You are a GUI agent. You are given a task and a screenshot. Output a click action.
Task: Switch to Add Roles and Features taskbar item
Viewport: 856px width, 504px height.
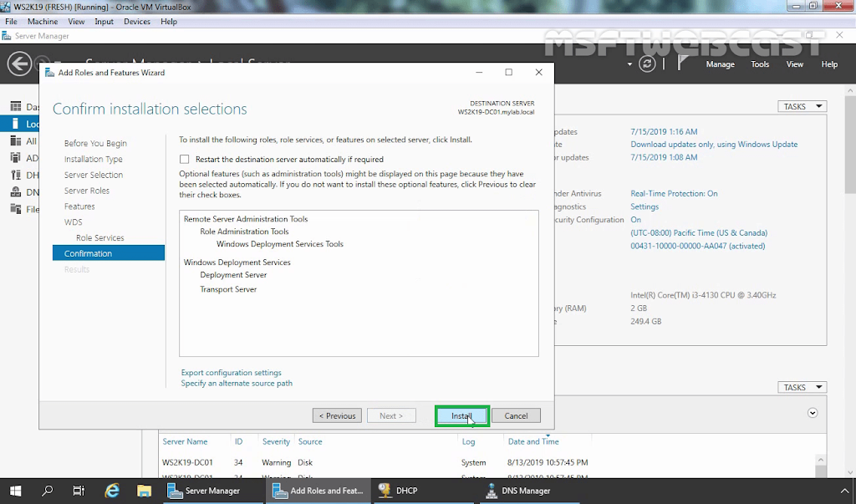click(318, 491)
